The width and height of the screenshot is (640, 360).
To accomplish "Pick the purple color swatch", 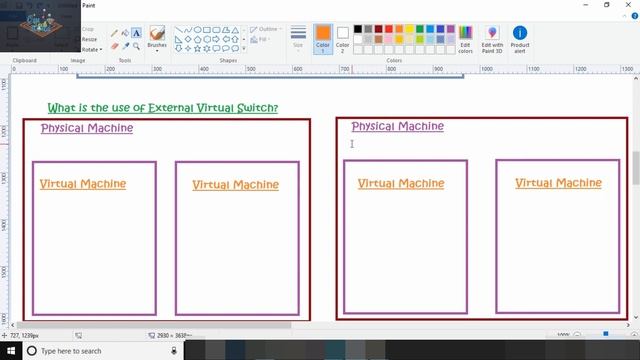I will [x=451, y=29].
